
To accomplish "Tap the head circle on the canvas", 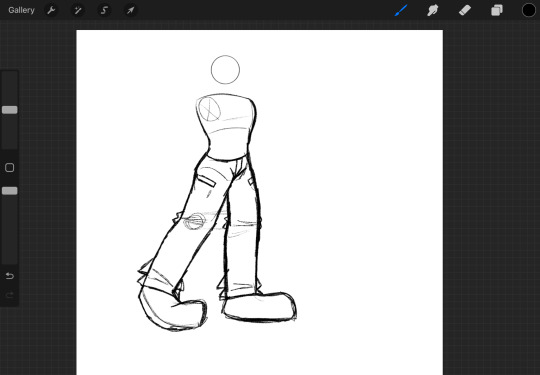I will pyautogui.click(x=225, y=70).
